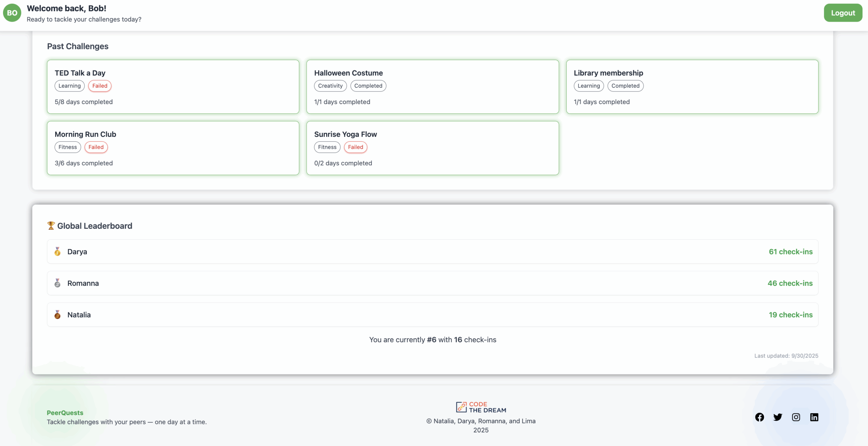868x446 pixels.
Task: Click the PeerQuests footer link
Action: pos(65,412)
